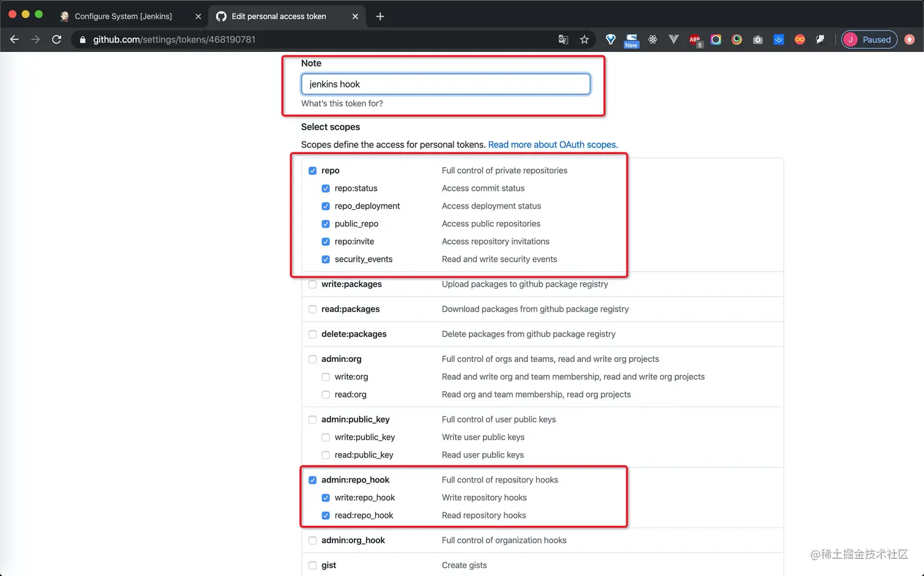Reload the GitHub token page
The width and height of the screenshot is (924, 576).
[x=57, y=39]
